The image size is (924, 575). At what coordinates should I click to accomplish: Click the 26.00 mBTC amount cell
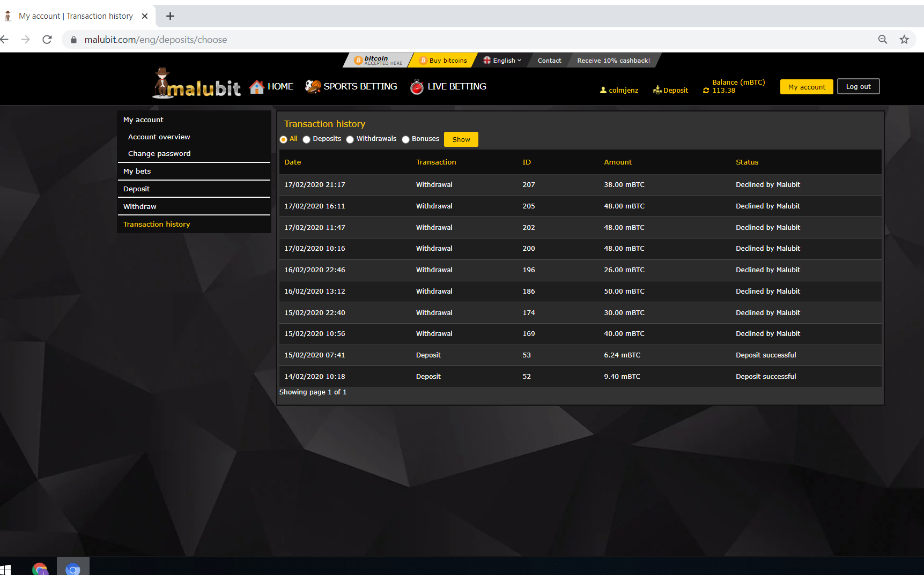[x=624, y=270]
